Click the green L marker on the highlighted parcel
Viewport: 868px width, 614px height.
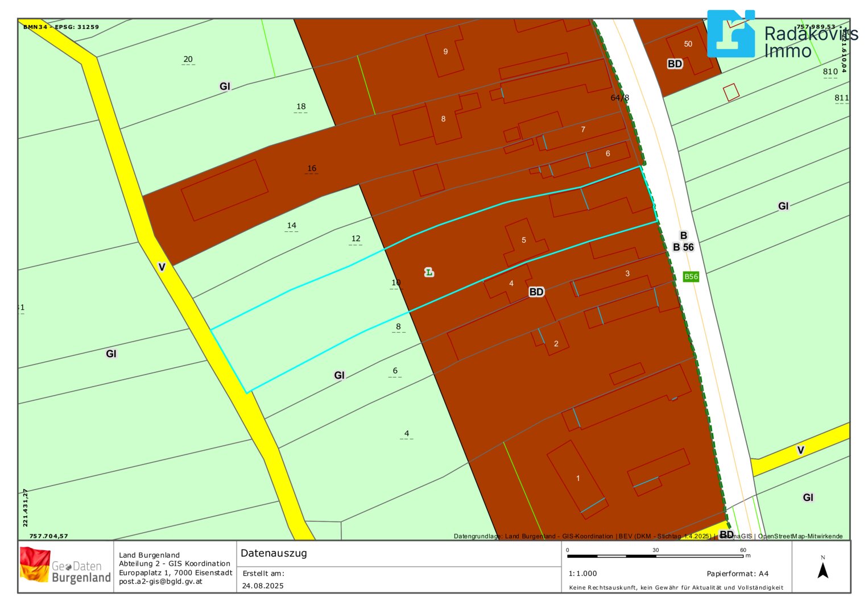point(429,273)
